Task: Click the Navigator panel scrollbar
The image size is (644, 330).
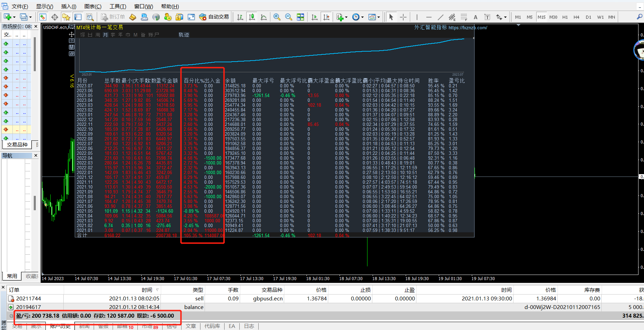Action: tap(35, 203)
